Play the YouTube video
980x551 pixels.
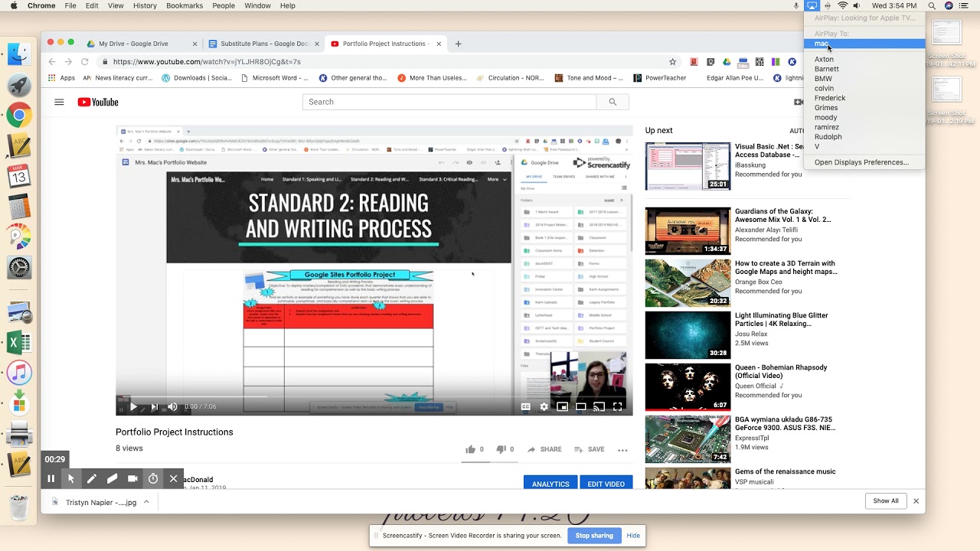(x=134, y=406)
